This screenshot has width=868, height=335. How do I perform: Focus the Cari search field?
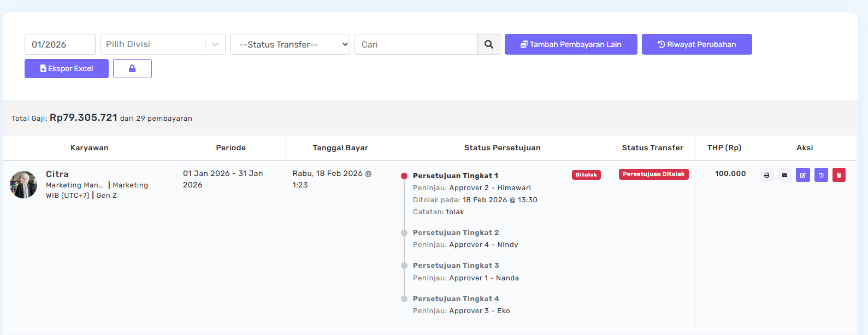coord(416,44)
